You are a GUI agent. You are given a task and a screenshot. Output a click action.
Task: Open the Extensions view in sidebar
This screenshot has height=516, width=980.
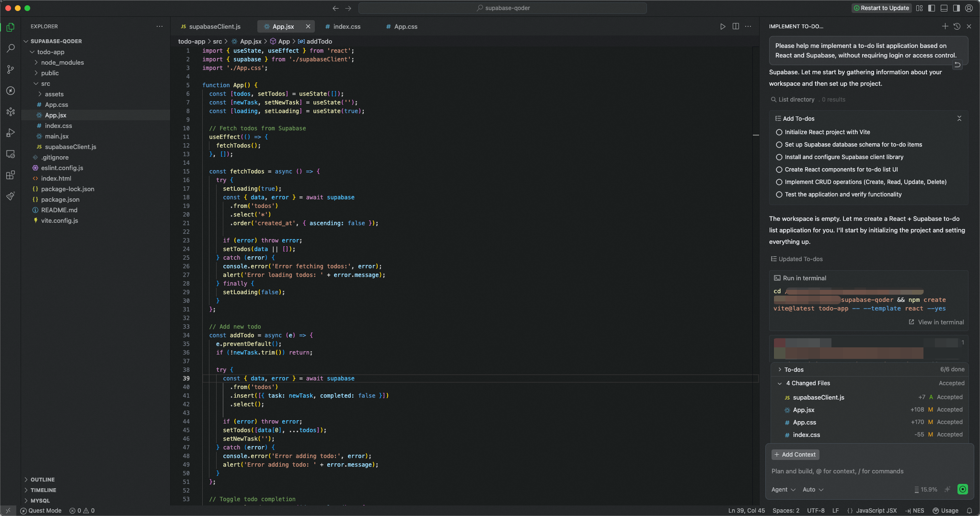point(11,175)
